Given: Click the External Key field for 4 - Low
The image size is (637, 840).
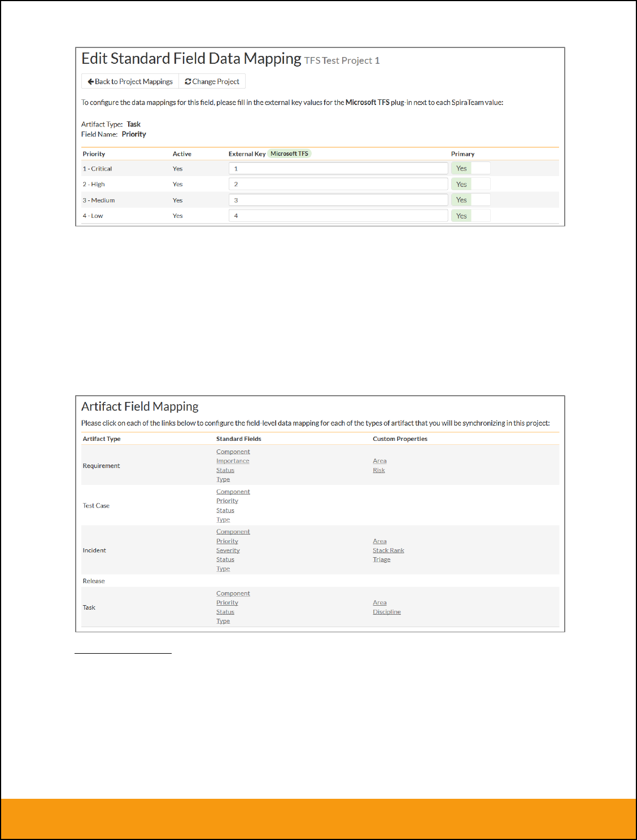Looking at the screenshot, I should 338,216.
